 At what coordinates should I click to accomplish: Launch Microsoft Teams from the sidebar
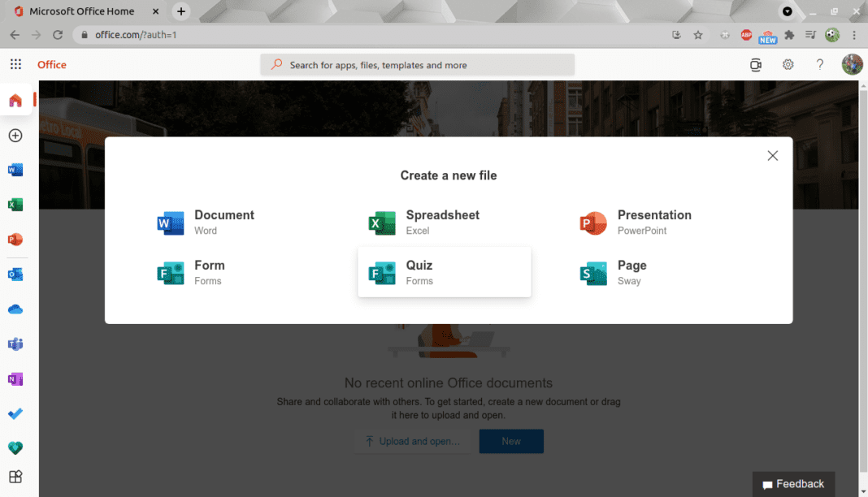pyautogui.click(x=15, y=344)
